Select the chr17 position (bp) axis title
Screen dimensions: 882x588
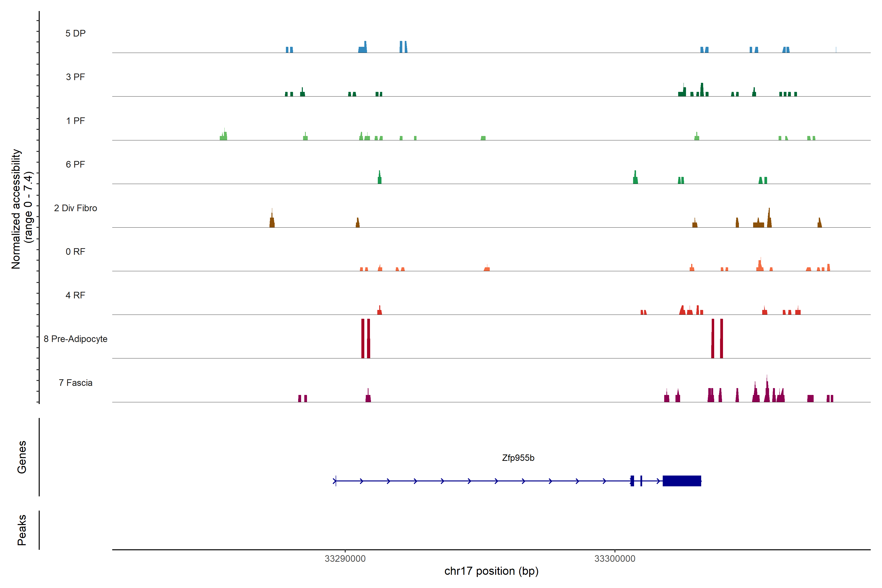click(x=491, y=571)
